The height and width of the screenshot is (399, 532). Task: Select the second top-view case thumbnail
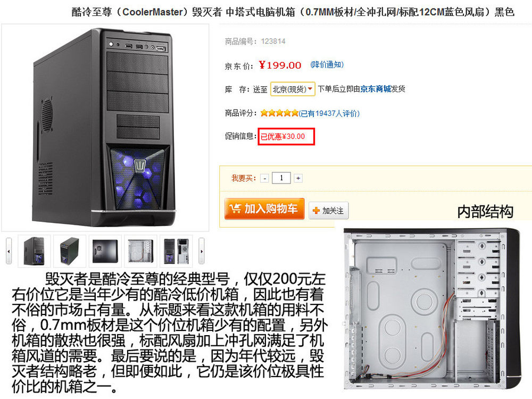(70, 251)
